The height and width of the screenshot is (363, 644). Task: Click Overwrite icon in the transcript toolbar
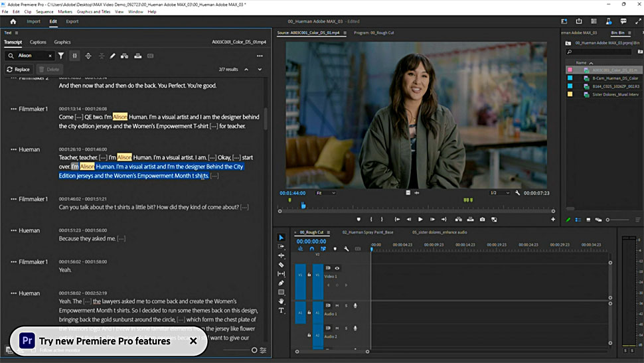pos(138,56)
